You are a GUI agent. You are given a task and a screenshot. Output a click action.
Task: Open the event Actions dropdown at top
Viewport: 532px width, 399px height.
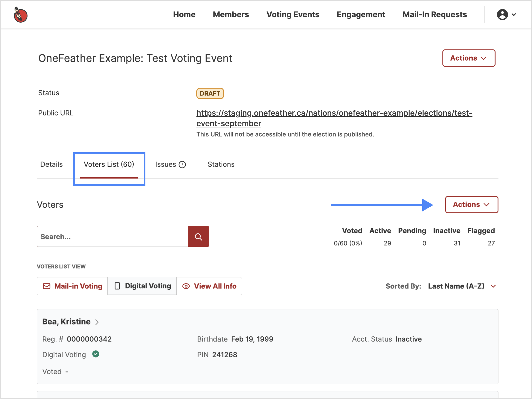click(x=469, y=58)
